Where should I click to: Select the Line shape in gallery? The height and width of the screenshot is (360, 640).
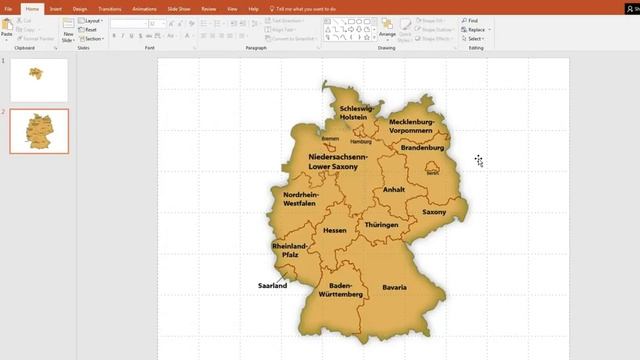click(336, 21)
